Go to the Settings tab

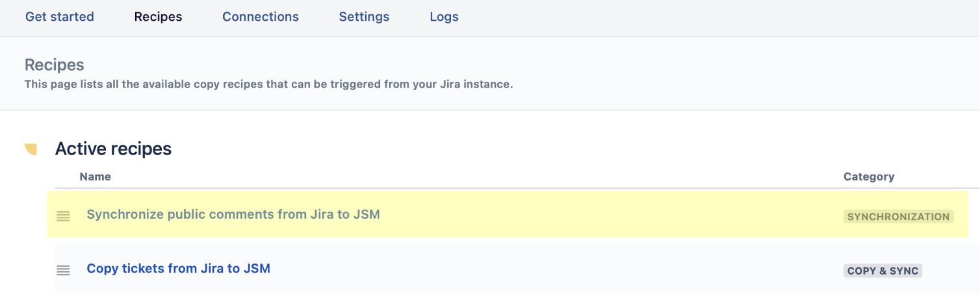[364, 17]
